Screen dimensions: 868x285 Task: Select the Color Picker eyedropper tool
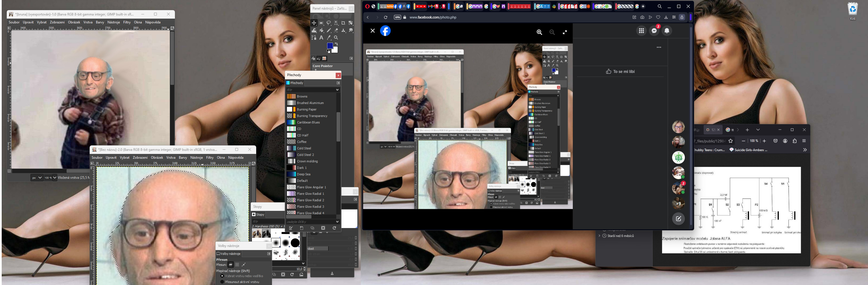pyautogui.click(x=329, y=38)
